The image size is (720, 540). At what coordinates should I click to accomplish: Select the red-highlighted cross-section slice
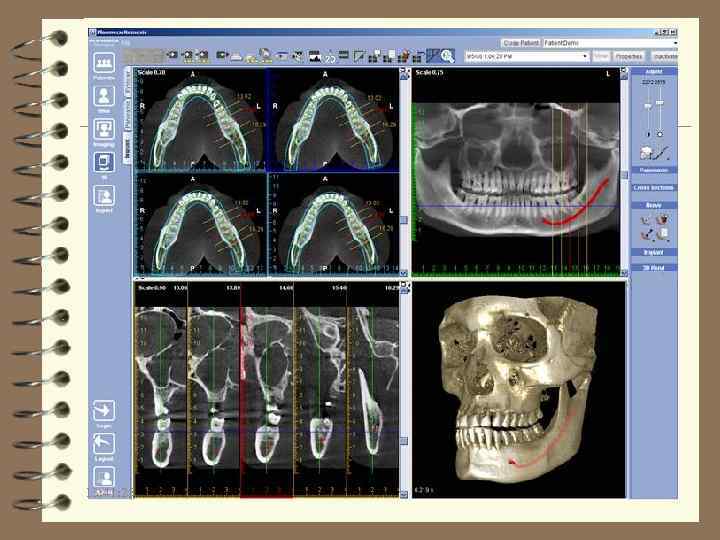(x=267, y=389)
